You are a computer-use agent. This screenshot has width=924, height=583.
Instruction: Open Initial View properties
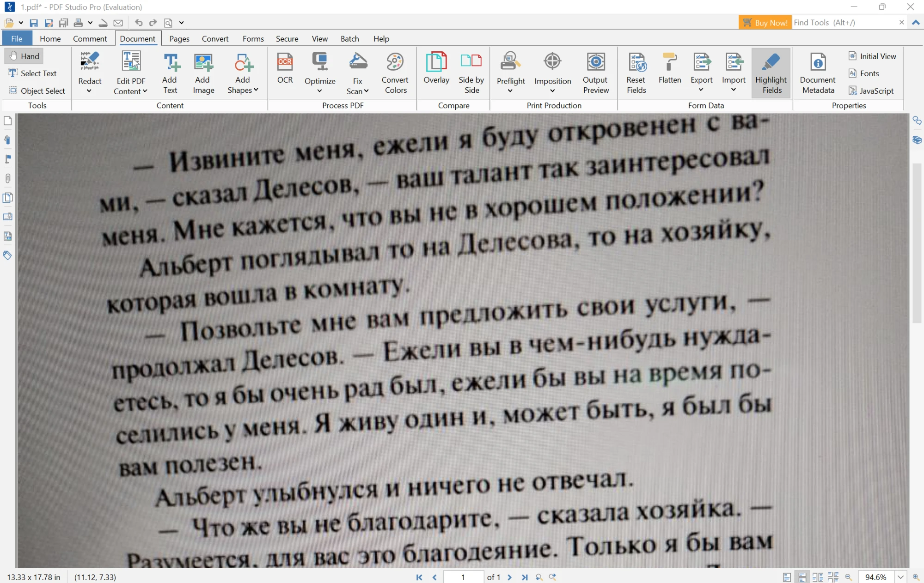[872, 56]
